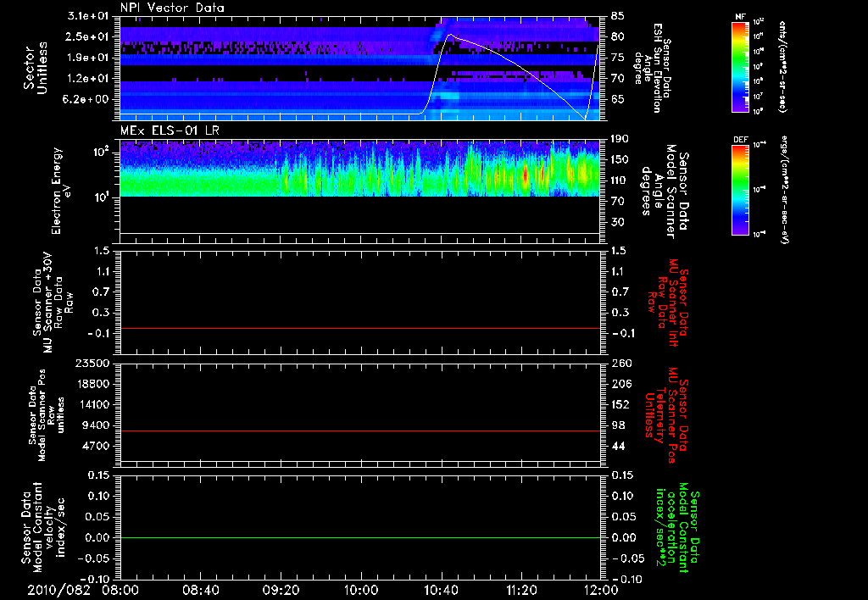Click the 'Sector Unitless' axis title
868x600 pixels.
point(36,68)
